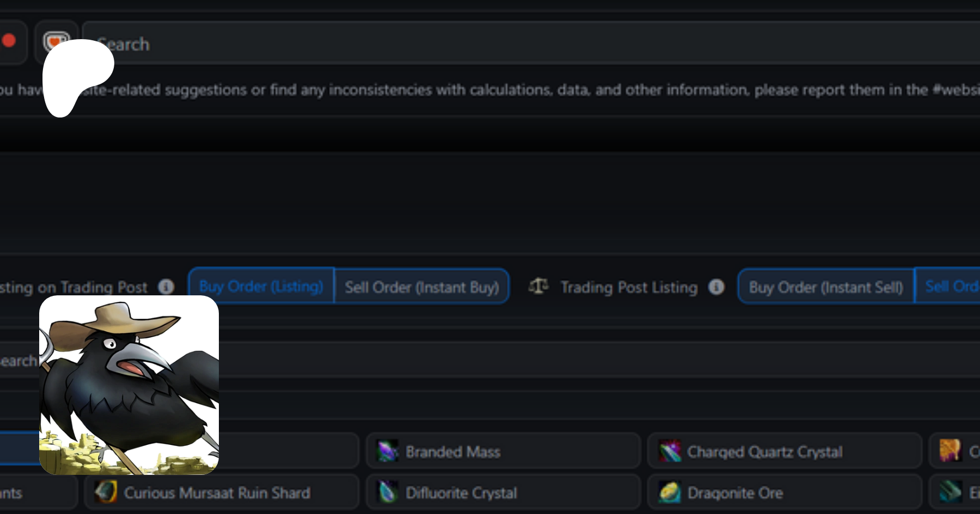
Task: Click the crow with straw hat image
Action: pos(129,385)
